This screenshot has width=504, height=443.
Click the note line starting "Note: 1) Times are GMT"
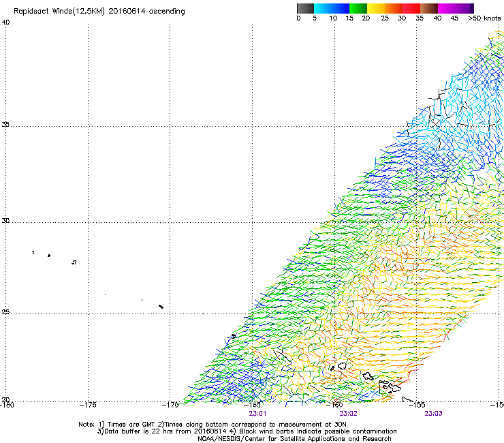click(x=212, y=425)
